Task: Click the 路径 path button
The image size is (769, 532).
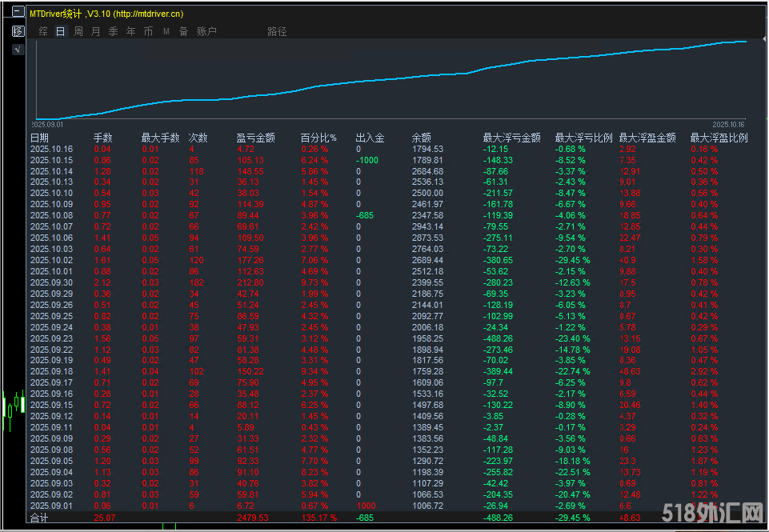Action: tap(277, 31)
